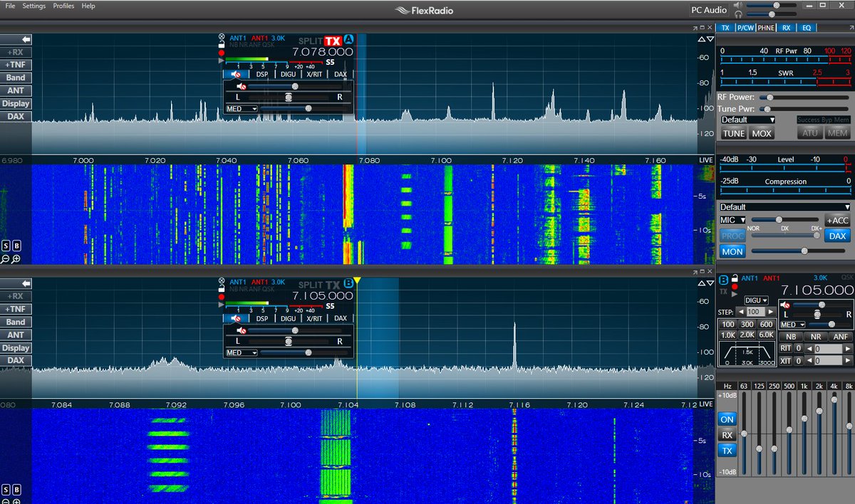This screenshot has width=855, height=504.
Task: Toggle tuning lock on slice A flag
Action: point(222,44)
